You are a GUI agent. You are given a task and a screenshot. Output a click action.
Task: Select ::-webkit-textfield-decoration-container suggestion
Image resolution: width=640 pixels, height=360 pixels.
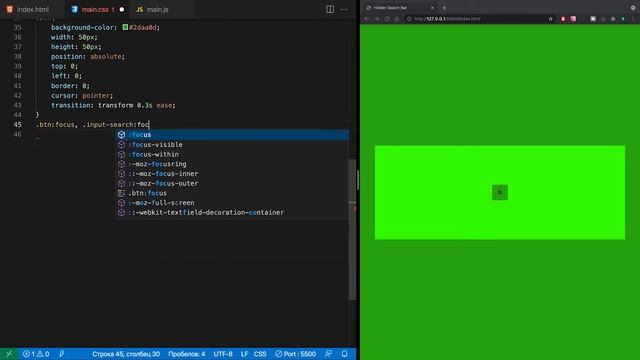[232, 213]
